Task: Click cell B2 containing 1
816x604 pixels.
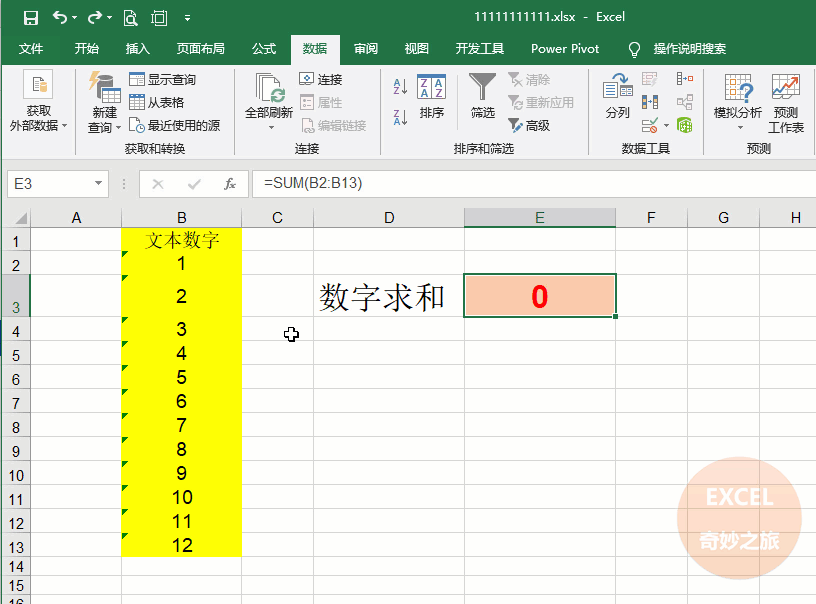Action: tap(182, 263)
